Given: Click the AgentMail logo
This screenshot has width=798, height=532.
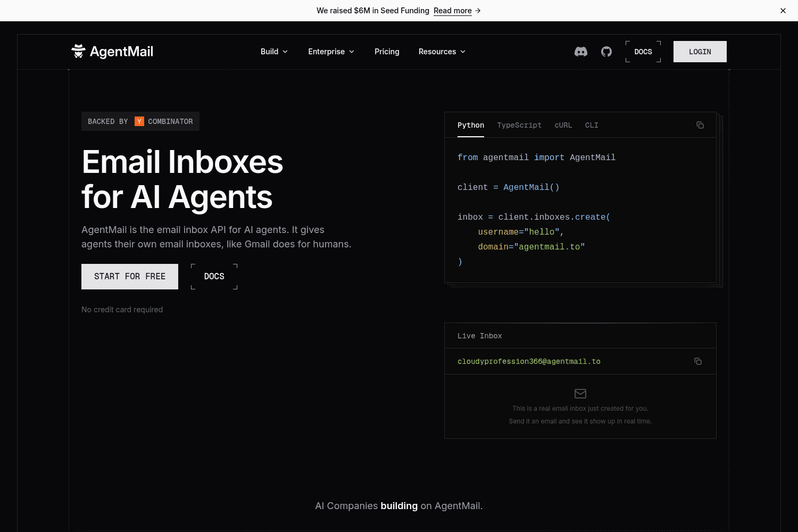Looking at the screenshot, I should tap(112, 52).
